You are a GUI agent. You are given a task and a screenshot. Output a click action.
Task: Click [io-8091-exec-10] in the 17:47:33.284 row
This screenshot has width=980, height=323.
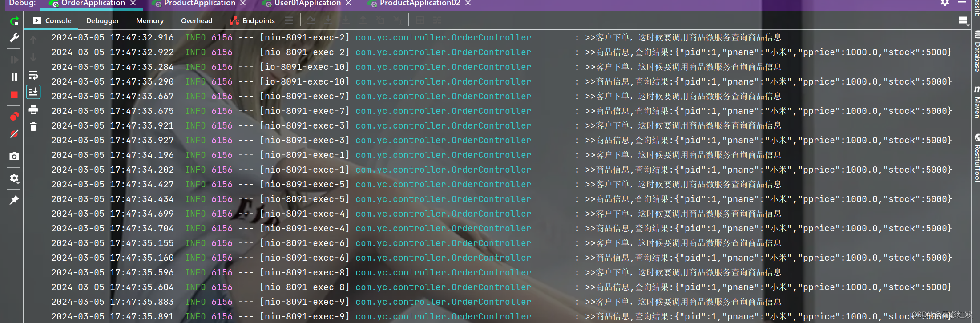(305, 67)
